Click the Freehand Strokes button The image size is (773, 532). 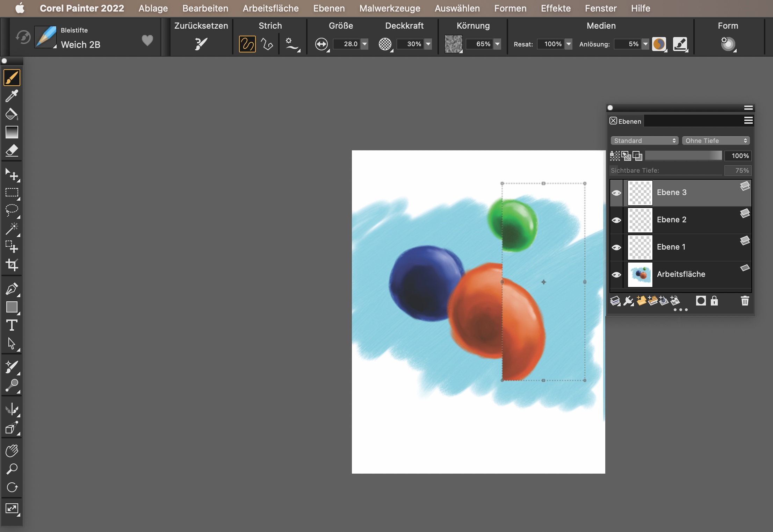click(247, 44)
